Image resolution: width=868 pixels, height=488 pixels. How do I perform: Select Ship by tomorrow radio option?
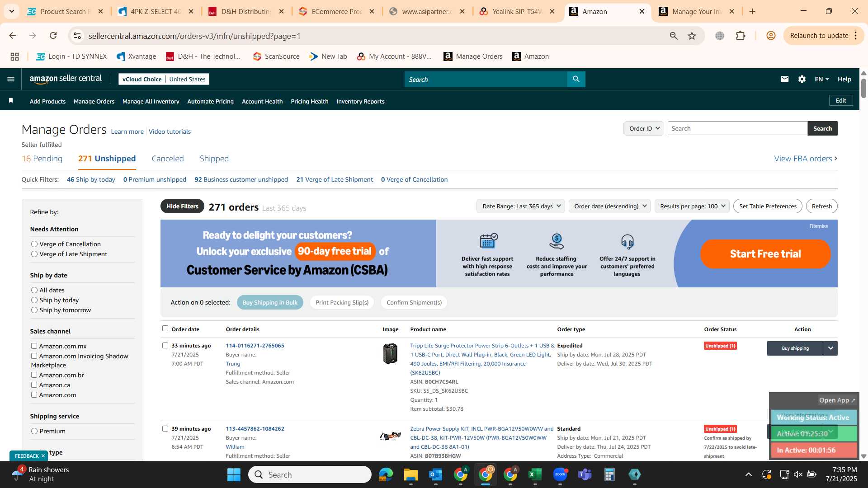[34, 310]
